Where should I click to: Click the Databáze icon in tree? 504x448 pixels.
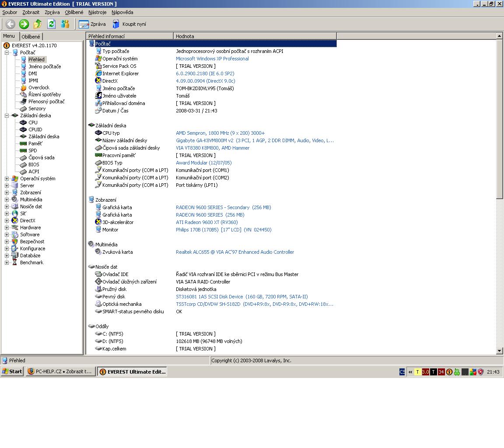[15, 255]
